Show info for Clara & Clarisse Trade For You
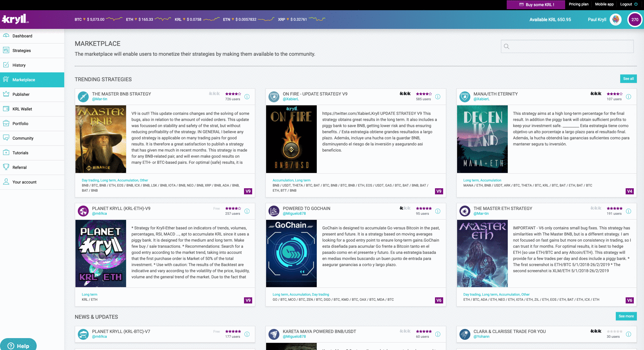This screenshot has height=350, width=644. pyautogui.click(x=629, y=334)
